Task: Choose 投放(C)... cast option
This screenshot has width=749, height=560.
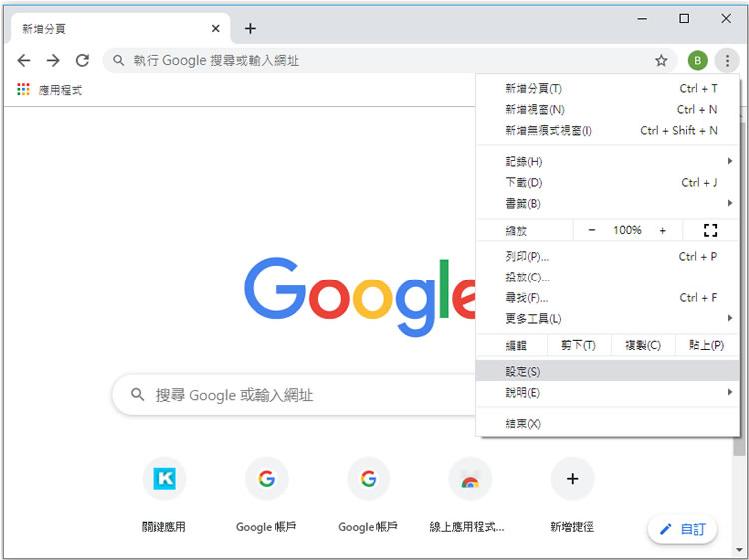Action: pyautogui.click(x=607, y=277)
